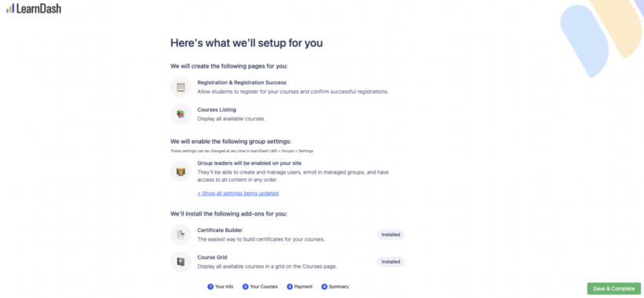
Task: Click the Certificate Builder title
Action: pos(220,230)
